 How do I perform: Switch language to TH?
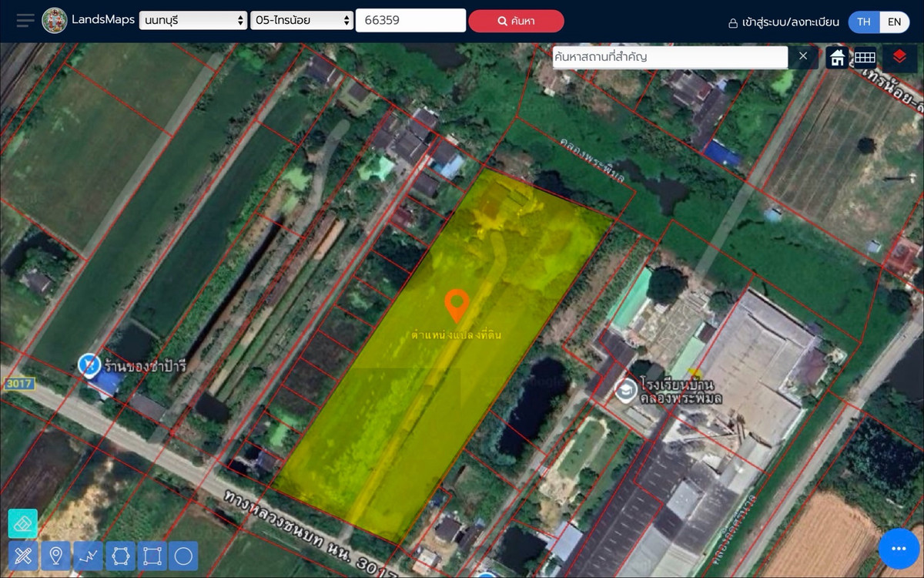tap(864, 22)
